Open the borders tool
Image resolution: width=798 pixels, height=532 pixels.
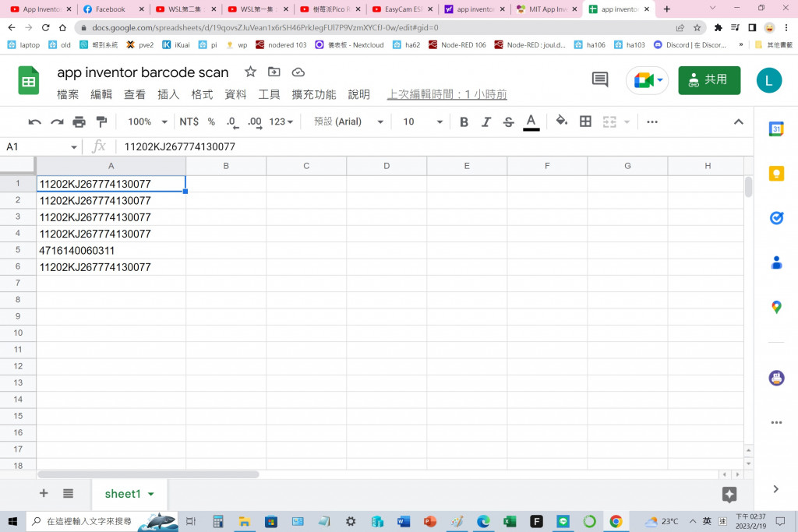click(x=585, y=122)
